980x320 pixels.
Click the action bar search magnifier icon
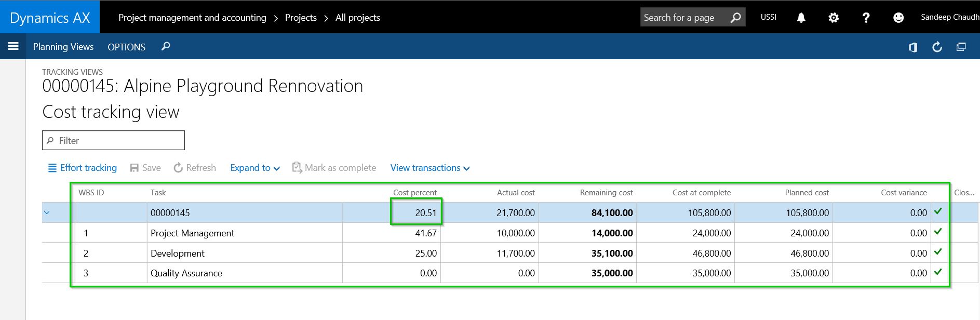point(166,47)
